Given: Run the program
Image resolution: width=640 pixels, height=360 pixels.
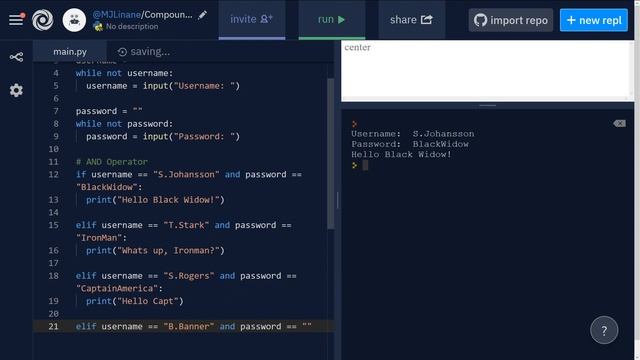Looking at the screenshot, I should (x=332, y=20).
